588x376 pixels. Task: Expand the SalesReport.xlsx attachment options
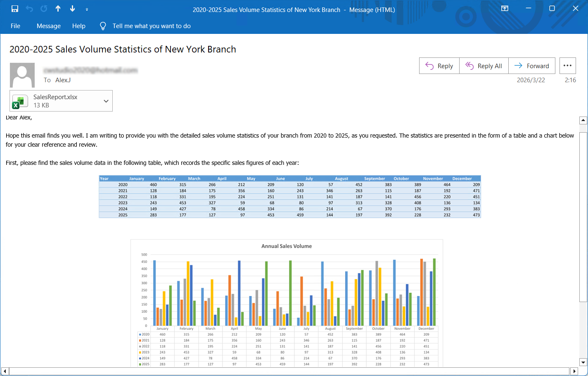tap(106, 100)
